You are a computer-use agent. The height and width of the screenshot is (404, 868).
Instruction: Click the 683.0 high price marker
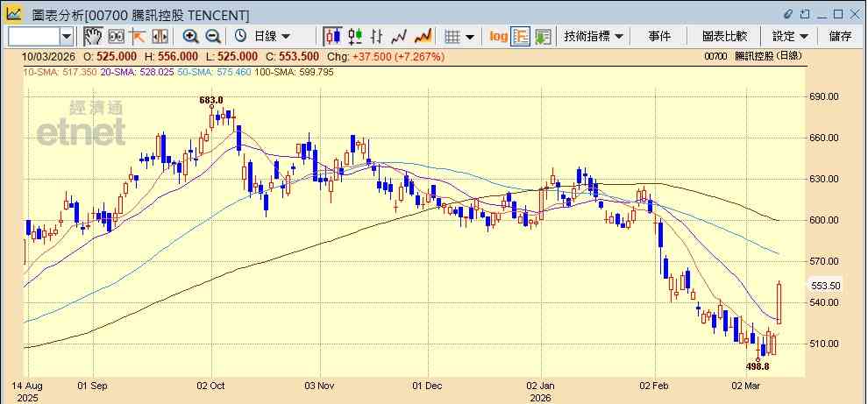point(211,100)
